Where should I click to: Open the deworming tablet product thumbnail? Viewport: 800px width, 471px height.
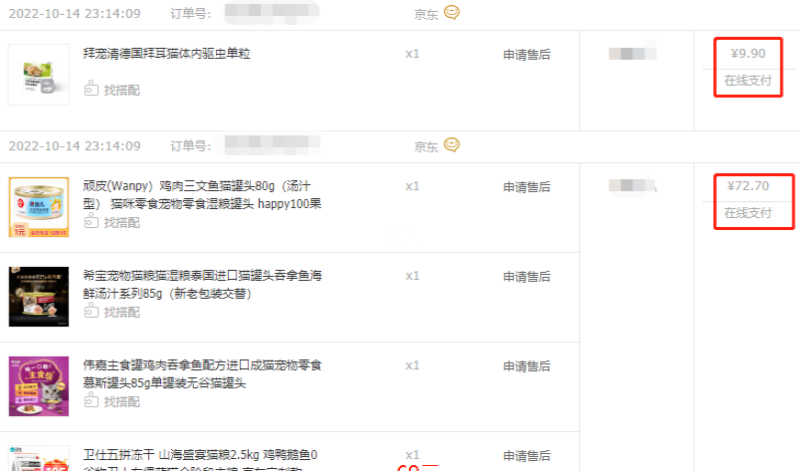(39, 75)
